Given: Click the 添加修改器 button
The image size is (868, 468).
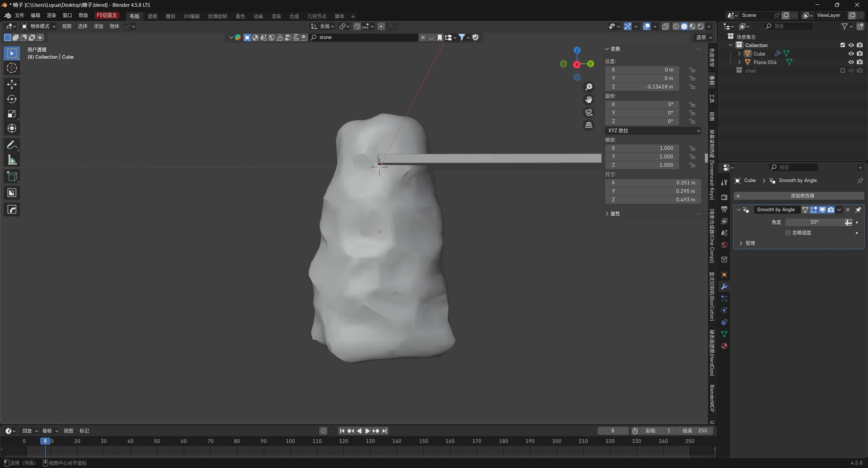Looking at the screenshot, I should click(799, 196).
